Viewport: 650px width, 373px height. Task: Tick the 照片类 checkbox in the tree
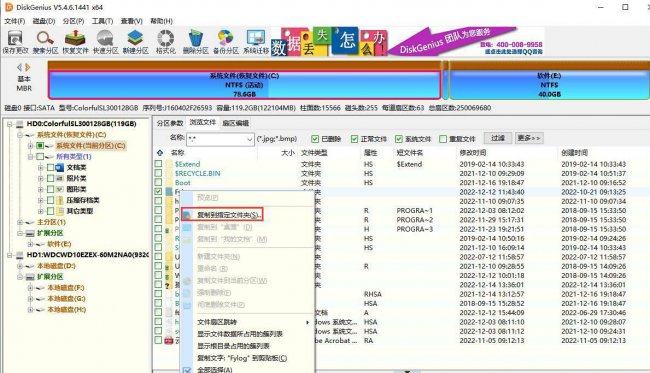[50, 178]
